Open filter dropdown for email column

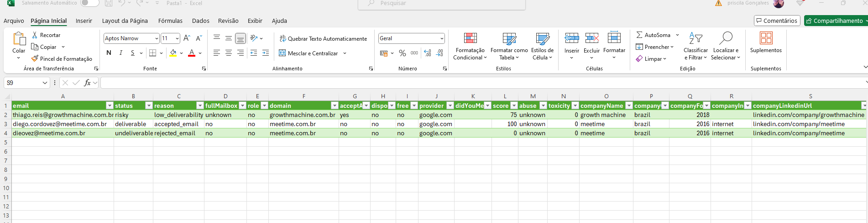pyautogui.click(x=110, y=106)
